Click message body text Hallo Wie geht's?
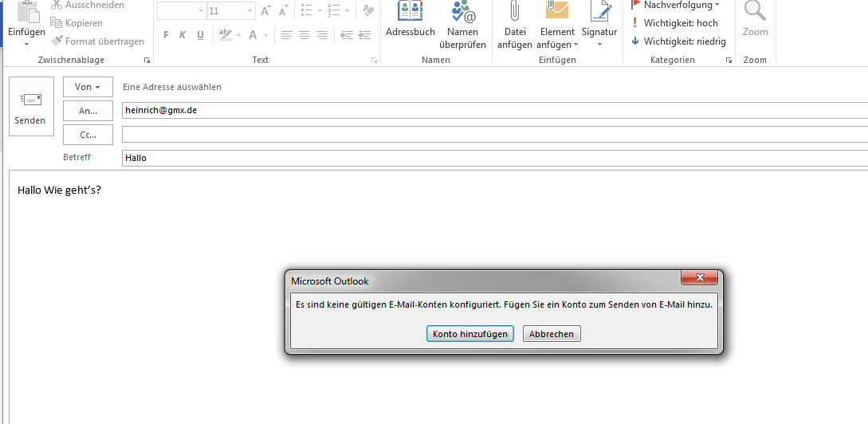 pyautogui.click(x=59, y=190)
